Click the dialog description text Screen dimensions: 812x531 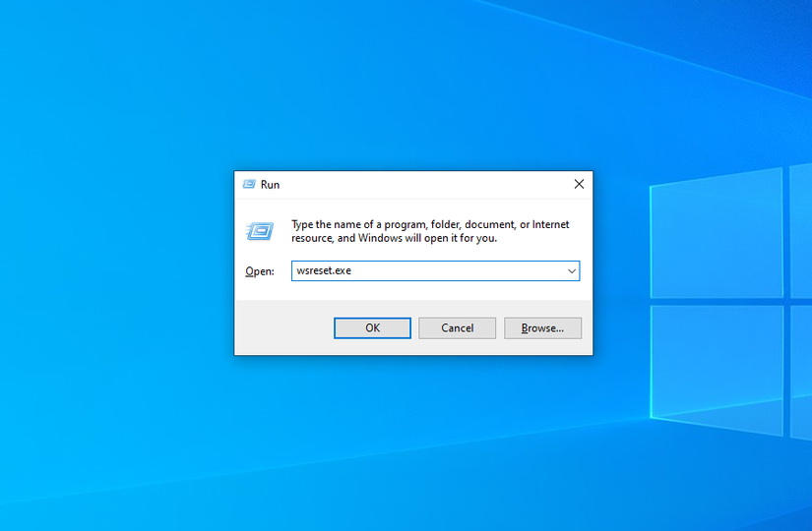point(429,231)
